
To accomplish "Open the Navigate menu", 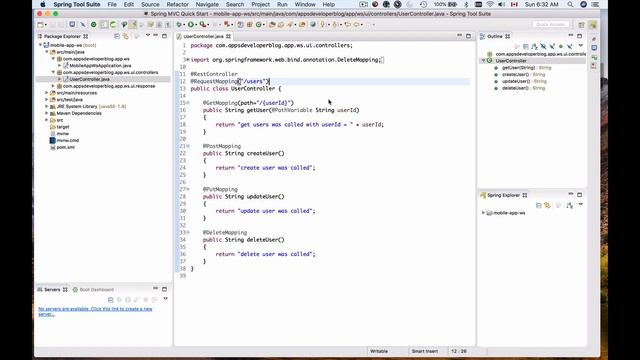I will point(207,4).
